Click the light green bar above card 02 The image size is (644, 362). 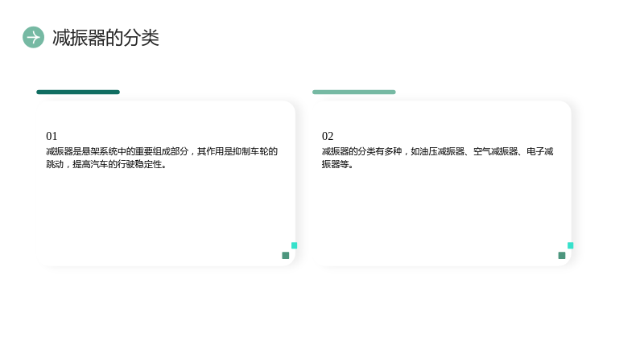click(354, 92)
